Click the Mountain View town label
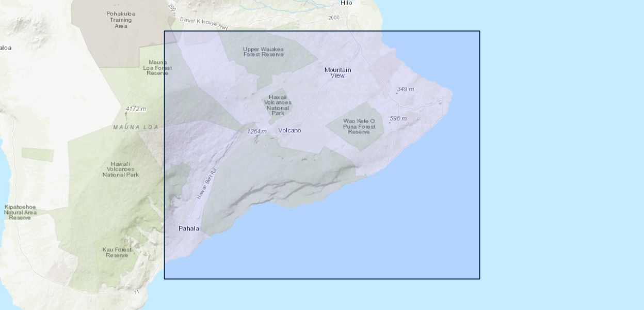The height and width of the screenshot is (310, 644). pyautogui.click(x=337, y=72)
